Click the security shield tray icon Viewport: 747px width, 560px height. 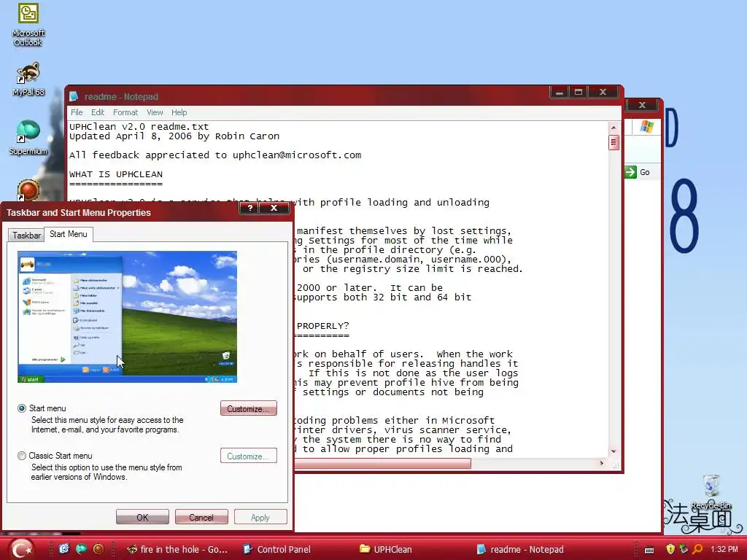670,550
